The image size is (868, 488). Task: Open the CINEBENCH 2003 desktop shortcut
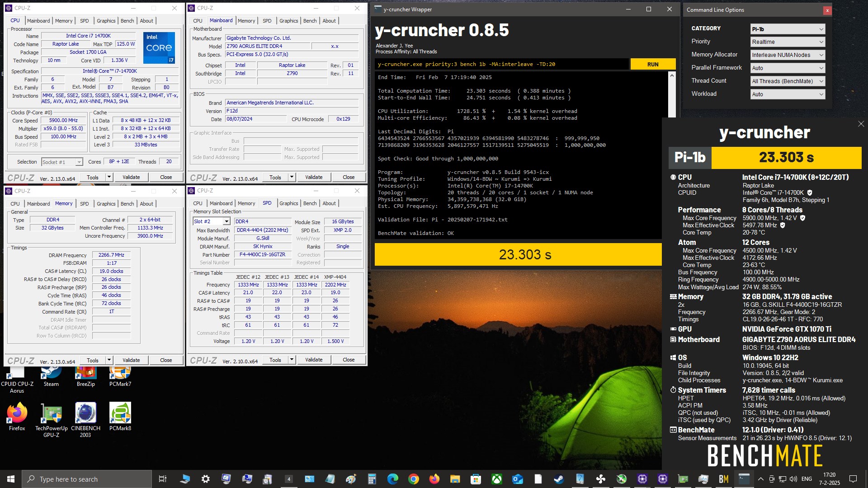[x=85, y=420]
